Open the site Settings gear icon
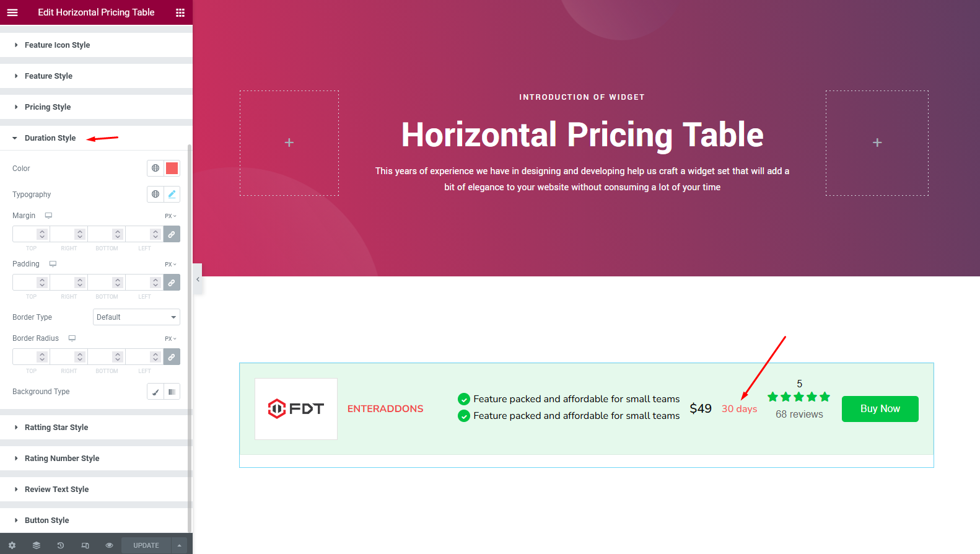The height and width of the screenshot is (554, 980). pyautogui.click(x=12, y=545)
